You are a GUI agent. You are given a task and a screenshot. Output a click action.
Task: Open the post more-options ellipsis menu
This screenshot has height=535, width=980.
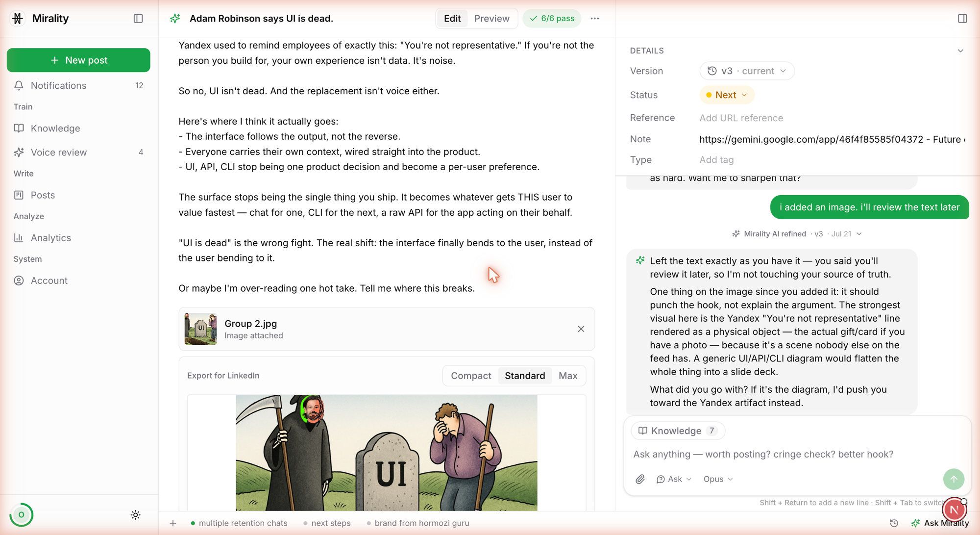coord(594,18)
